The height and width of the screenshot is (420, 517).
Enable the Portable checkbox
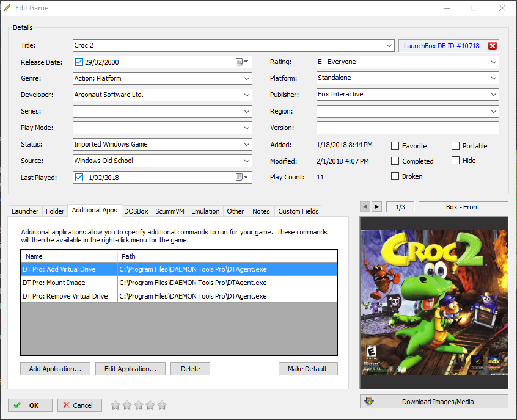(455, 146)
